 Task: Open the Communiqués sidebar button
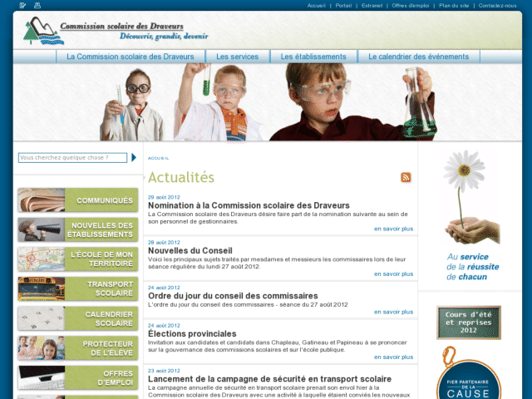(78, 200)
